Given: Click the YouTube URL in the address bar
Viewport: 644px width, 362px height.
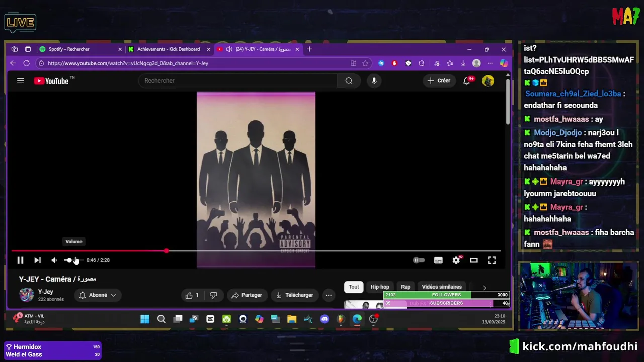Looking at the screenshot, I should pos(128,63).
